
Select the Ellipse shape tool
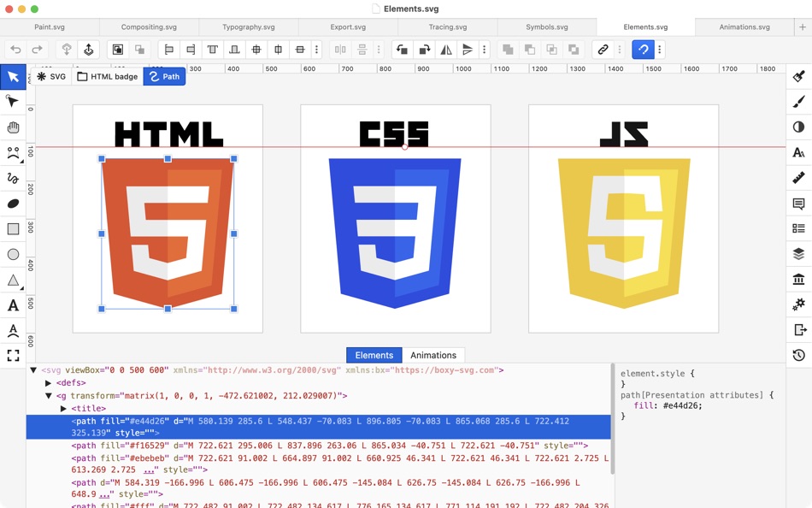point(13,255)
